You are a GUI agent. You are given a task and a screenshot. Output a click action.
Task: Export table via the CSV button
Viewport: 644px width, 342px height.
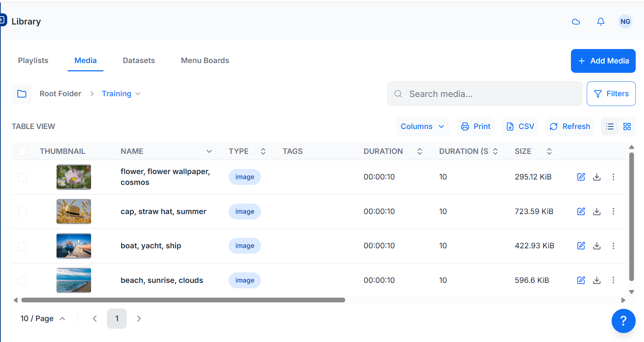pyautogui.click(x=520, y=126)
